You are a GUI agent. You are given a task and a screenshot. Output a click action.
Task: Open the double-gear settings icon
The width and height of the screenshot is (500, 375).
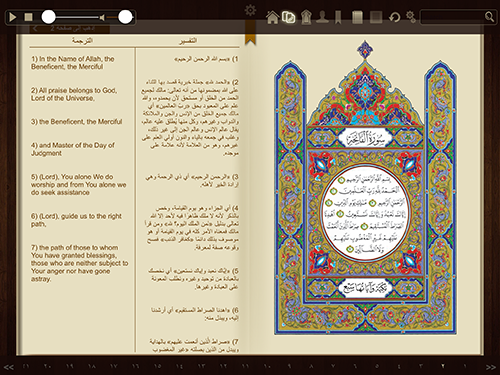pos(411,17)
